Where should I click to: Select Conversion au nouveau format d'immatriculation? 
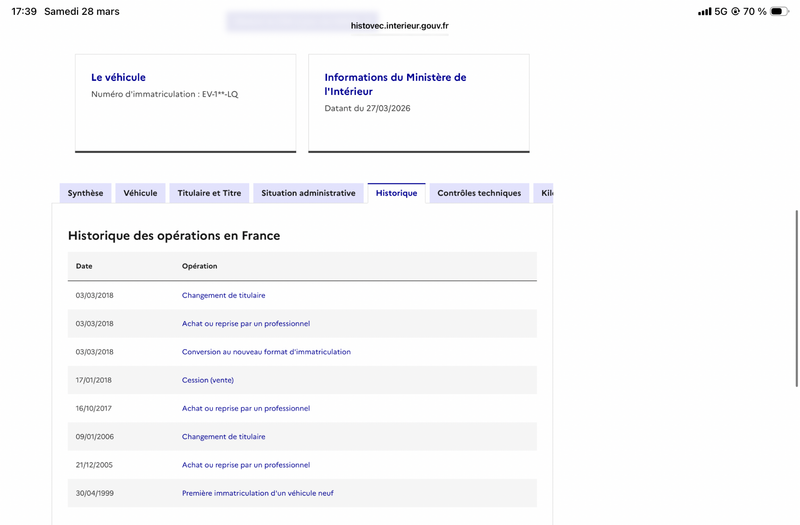coord(266,352)
